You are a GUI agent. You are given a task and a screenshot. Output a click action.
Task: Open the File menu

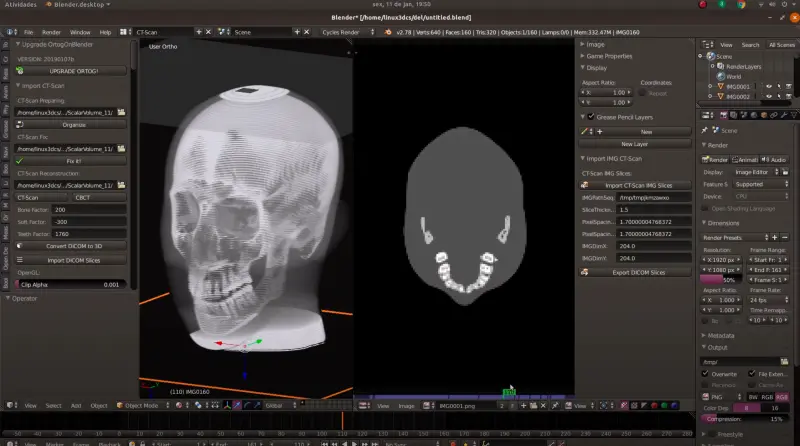point(29,32)
